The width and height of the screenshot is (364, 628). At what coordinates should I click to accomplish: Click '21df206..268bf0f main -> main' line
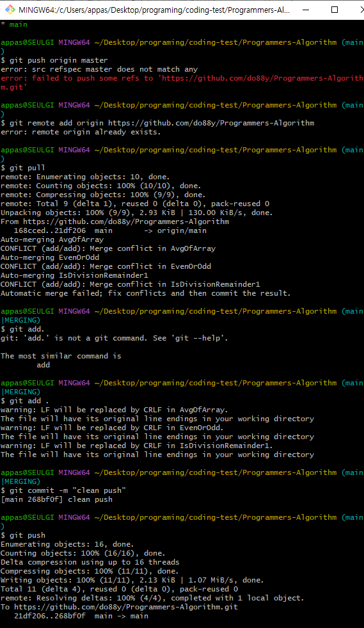coord(81,616)
